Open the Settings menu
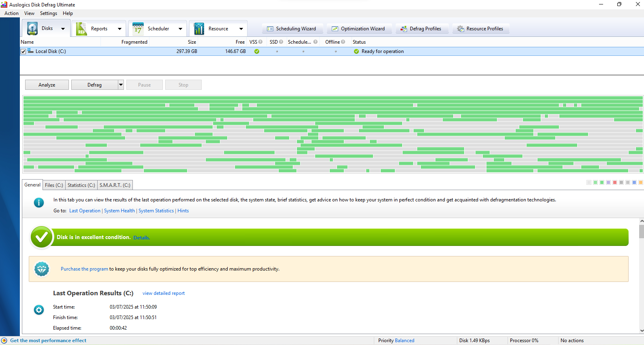Image resolution: width=644 pixels, height=345 pixels. 49,13
